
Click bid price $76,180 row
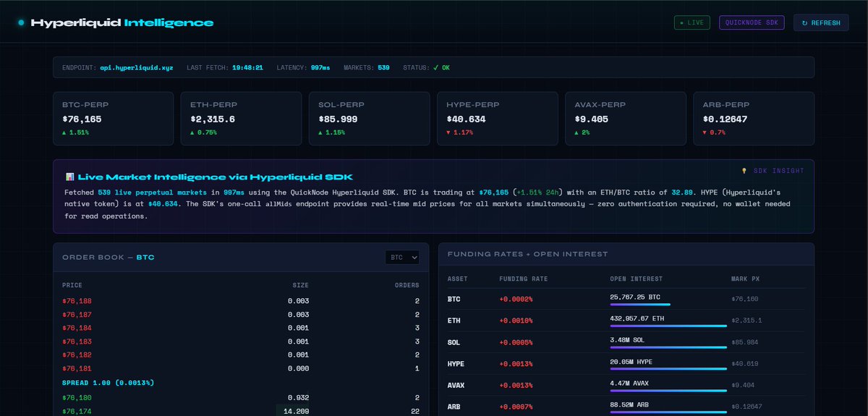241,397
